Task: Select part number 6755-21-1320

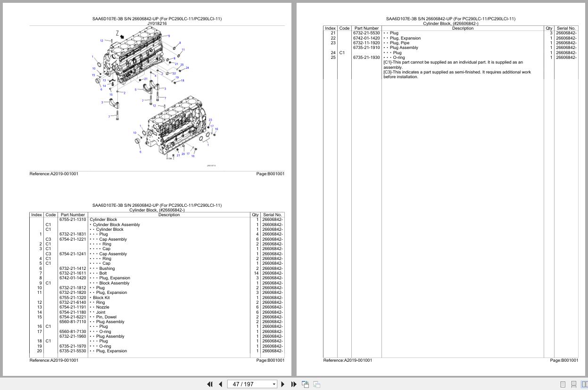Action: [x=73, y=298]
